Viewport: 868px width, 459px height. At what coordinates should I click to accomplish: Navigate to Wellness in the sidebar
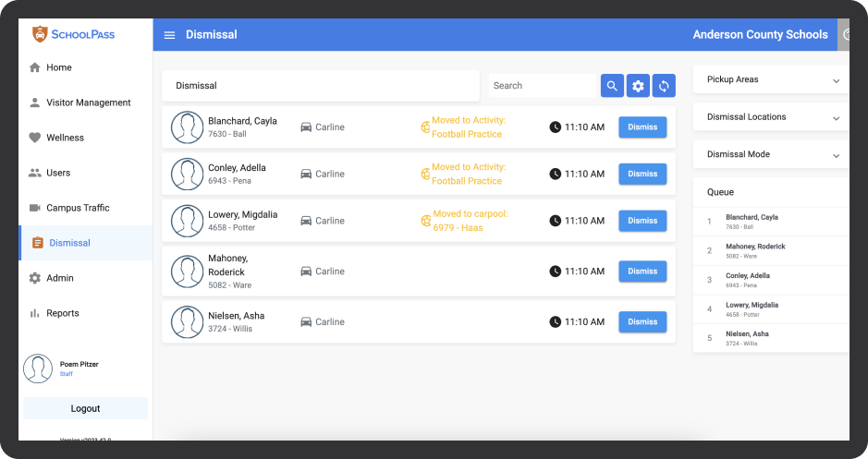tap(65, 138)
